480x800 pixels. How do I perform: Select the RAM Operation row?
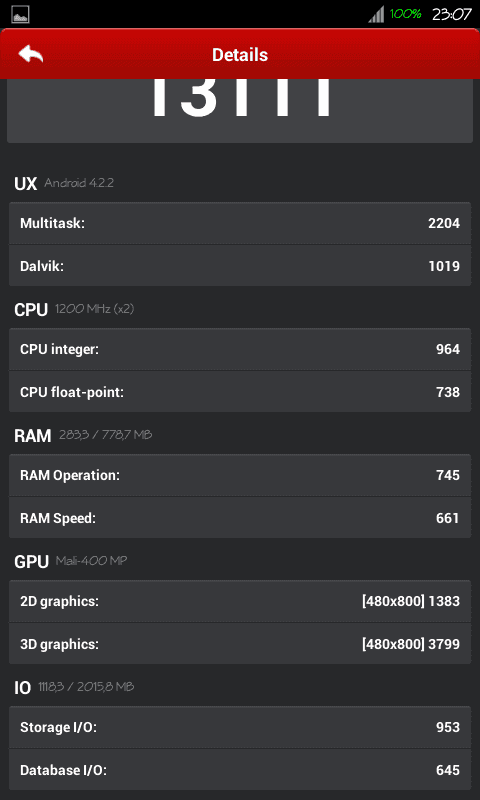point(240,476)
